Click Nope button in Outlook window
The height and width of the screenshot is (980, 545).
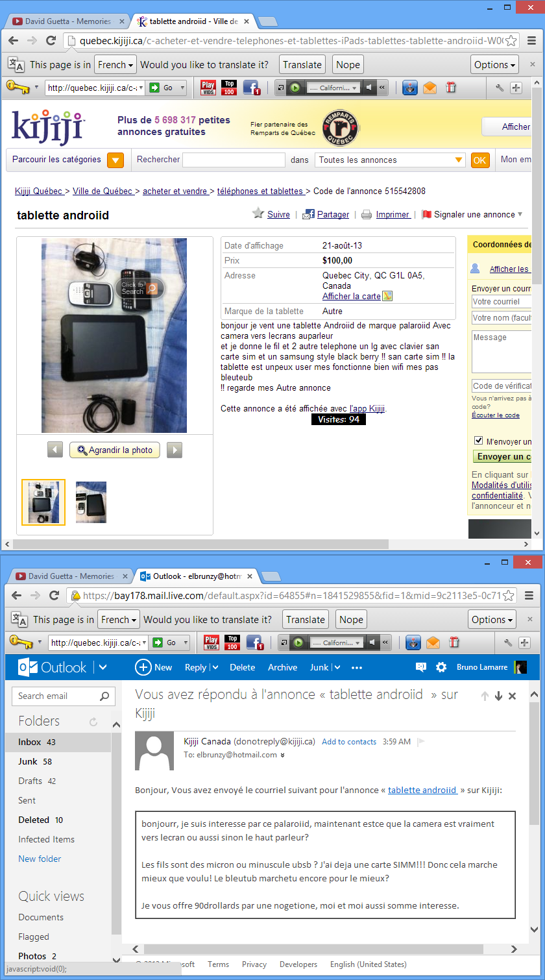tap(351, 620)
